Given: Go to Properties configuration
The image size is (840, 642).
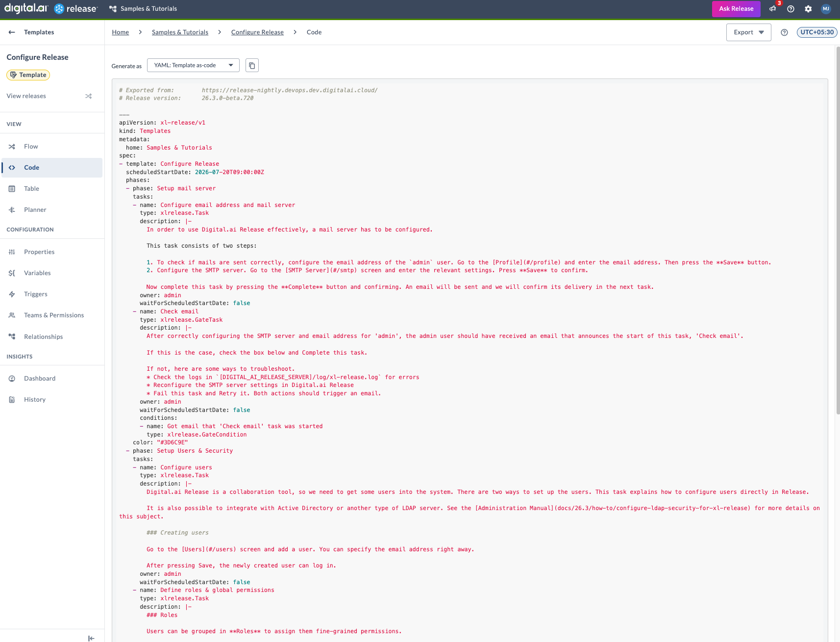Looking at the screenshot, I should [52, 252].
